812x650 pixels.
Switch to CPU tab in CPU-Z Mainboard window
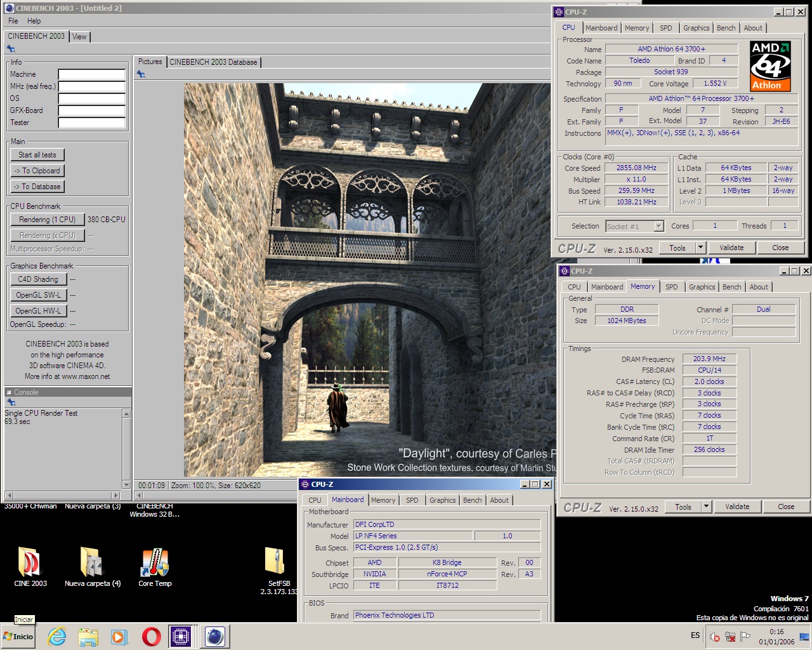coord(315,500)
